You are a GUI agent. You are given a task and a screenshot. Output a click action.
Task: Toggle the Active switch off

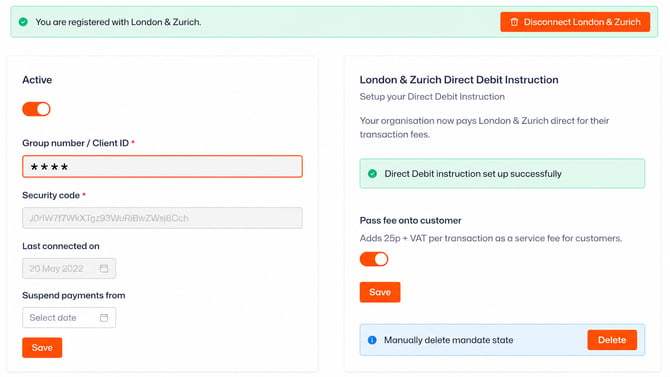coord(36,109)
